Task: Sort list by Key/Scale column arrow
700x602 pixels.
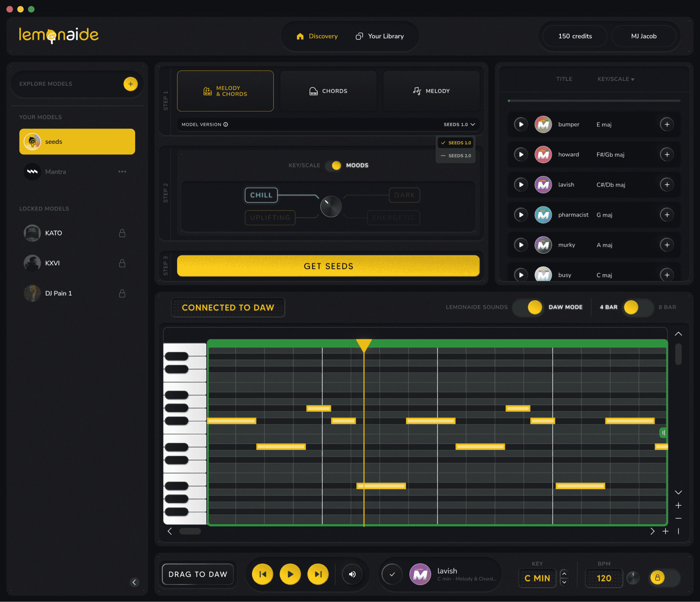Action: [x=633, y=80]
